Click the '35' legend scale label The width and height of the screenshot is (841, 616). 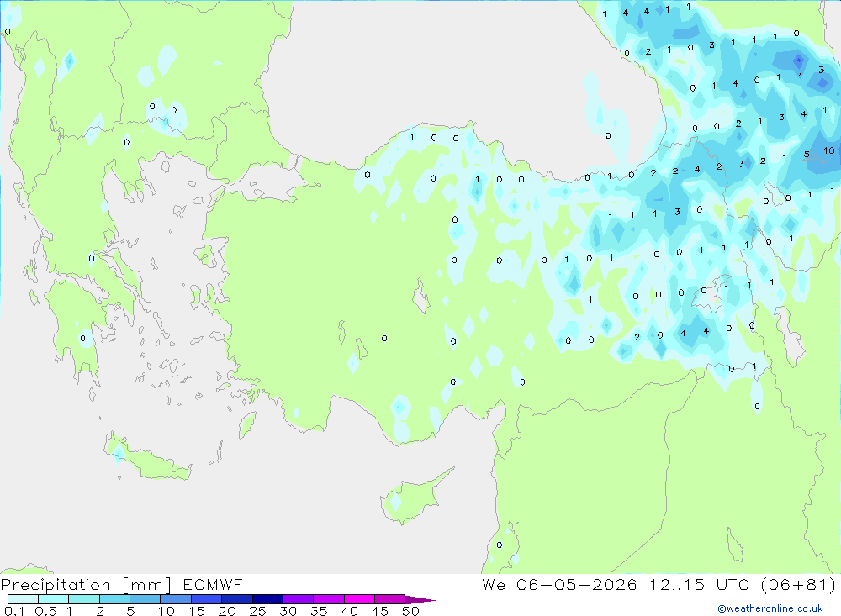(x=319, y=611)
